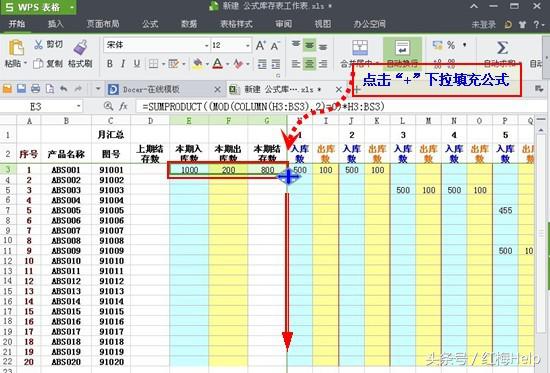The height and width of the screenshot is (373, 550).
Task: Open the font size 12 dropdown
Action: tap(248, 46)
